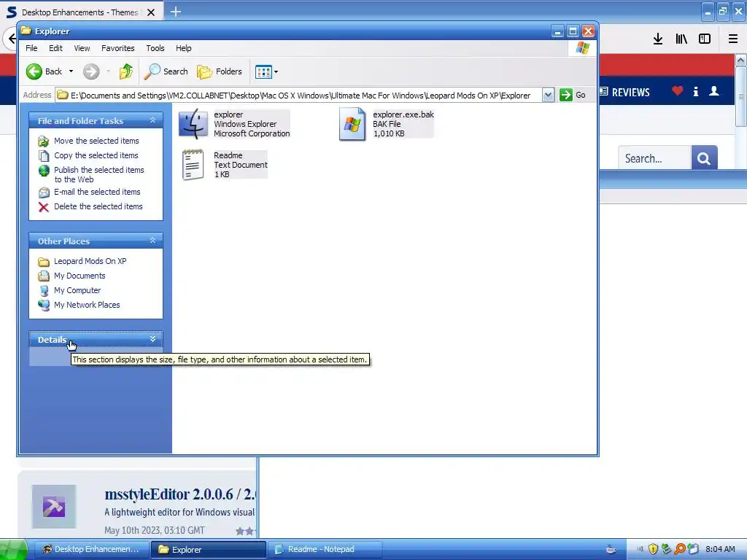Open the Favorites menu
Image resolution: width=747 pixels, height=560 pixels.
click(117, 48)
